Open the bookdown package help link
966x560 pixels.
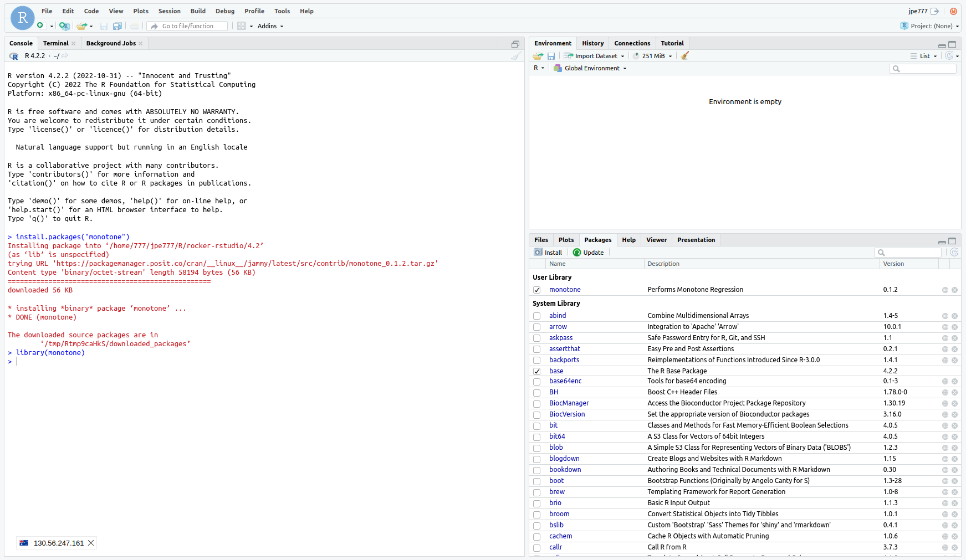[565, 470]
